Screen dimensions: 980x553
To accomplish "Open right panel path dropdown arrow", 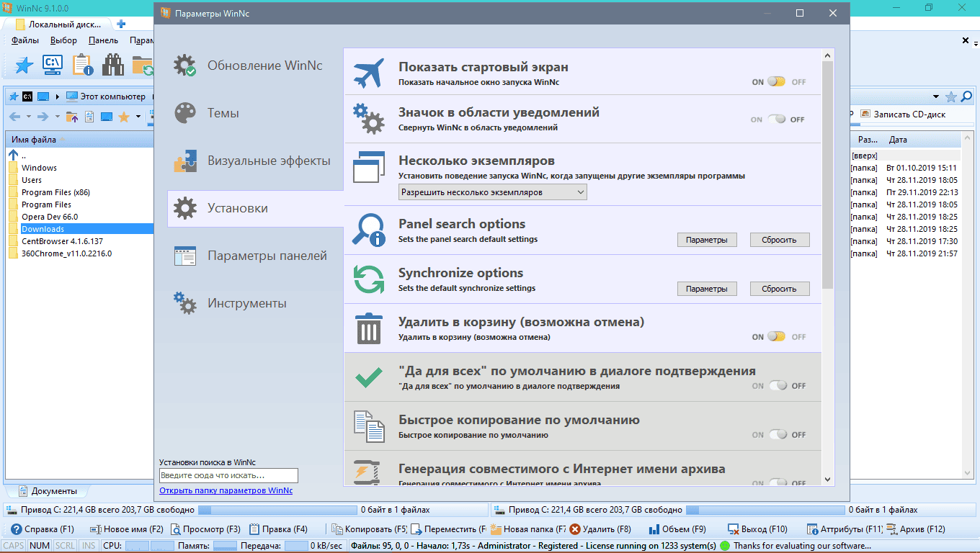I will pos(936,96).
